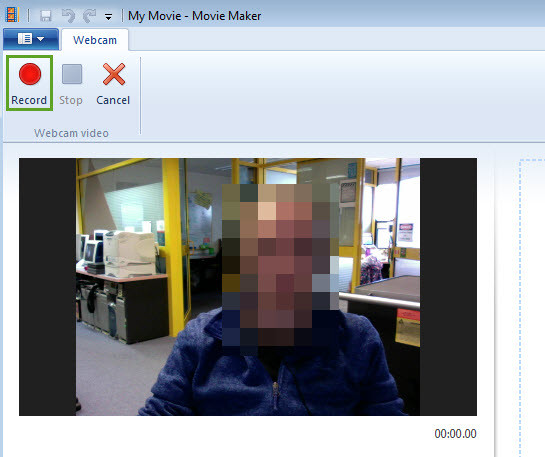Image resolution: width=545 pixels, height=457 pixels.
Task: Click the Webcam video group label
Action: (x=71, y=133)
